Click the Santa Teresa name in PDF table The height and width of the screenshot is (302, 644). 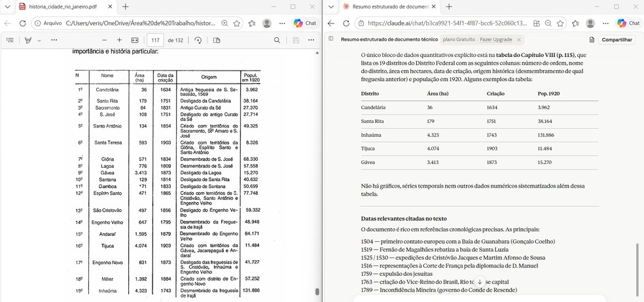coord(107,143)
